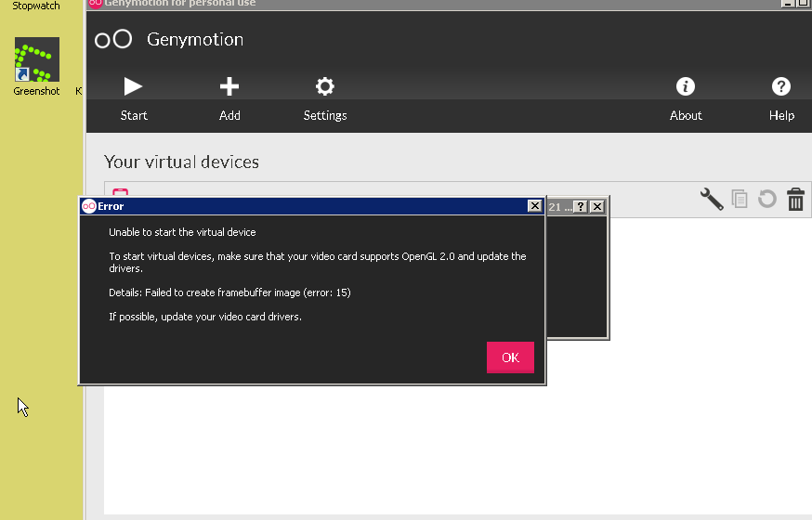Open Genymotion Settings gear
The image size is (812, 520).
click(x=324, y=86)
